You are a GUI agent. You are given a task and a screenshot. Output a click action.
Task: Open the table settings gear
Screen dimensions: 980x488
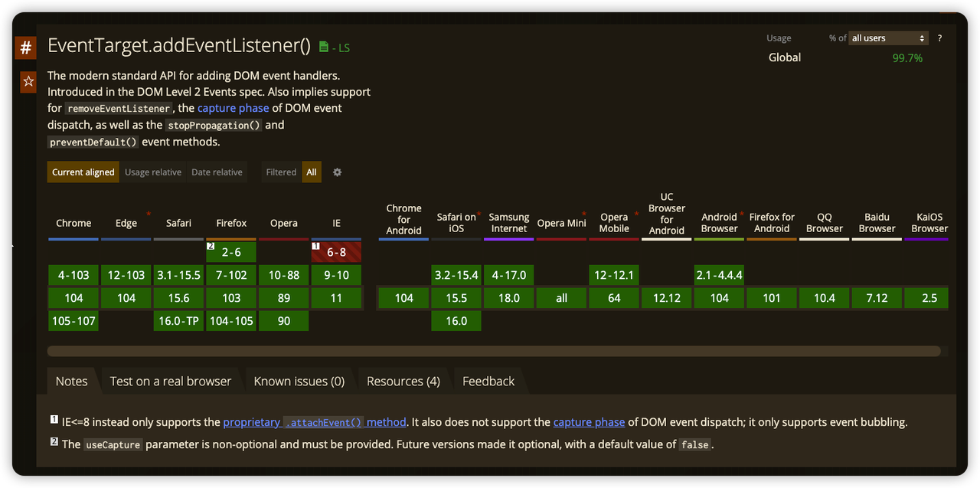[x=337, y=172]
